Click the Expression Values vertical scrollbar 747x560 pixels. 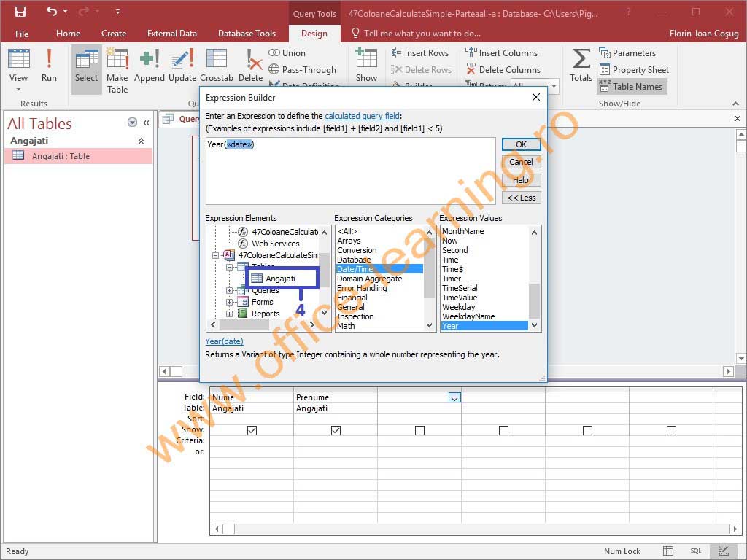534,279
